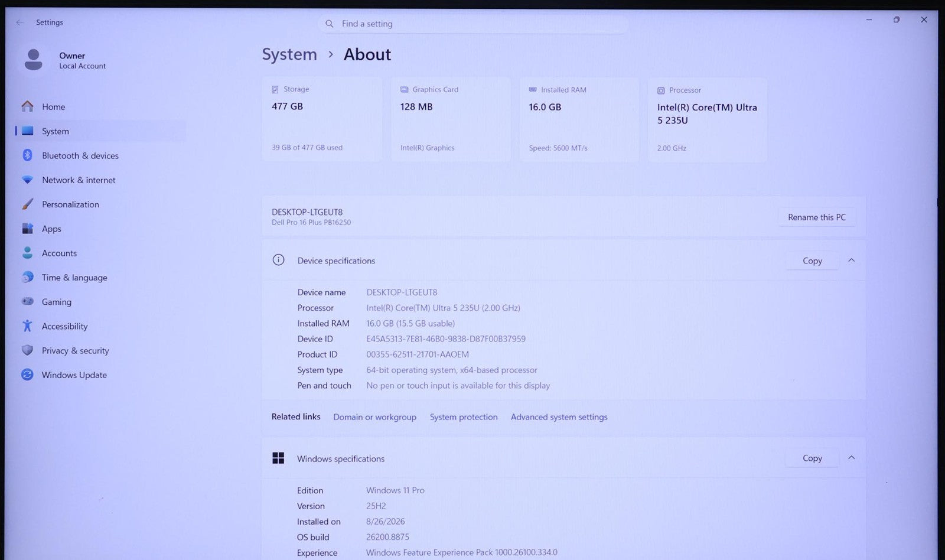
Task: Click the Device name value DESKTOP-LTGEUT8
Action: (402, 292)
